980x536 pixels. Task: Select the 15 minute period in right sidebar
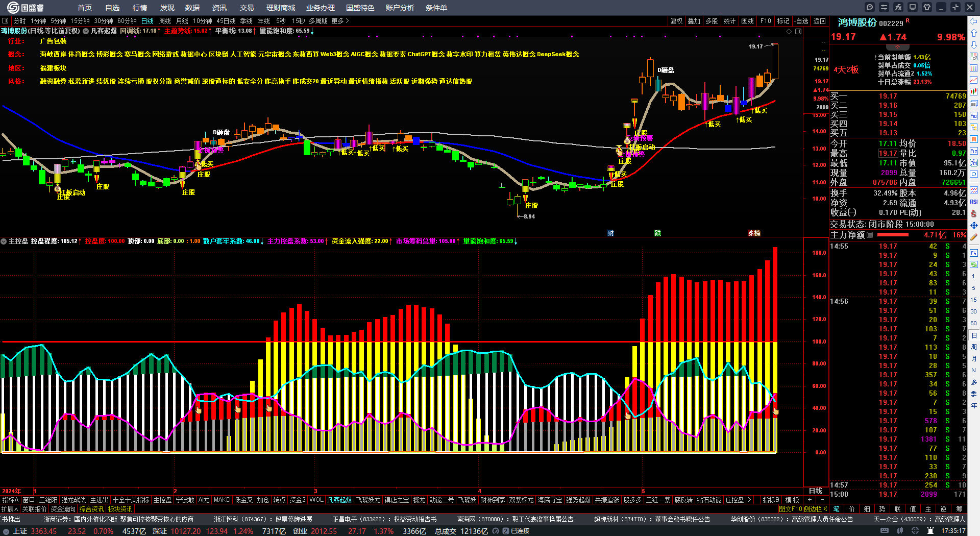[x=974, y=300]
